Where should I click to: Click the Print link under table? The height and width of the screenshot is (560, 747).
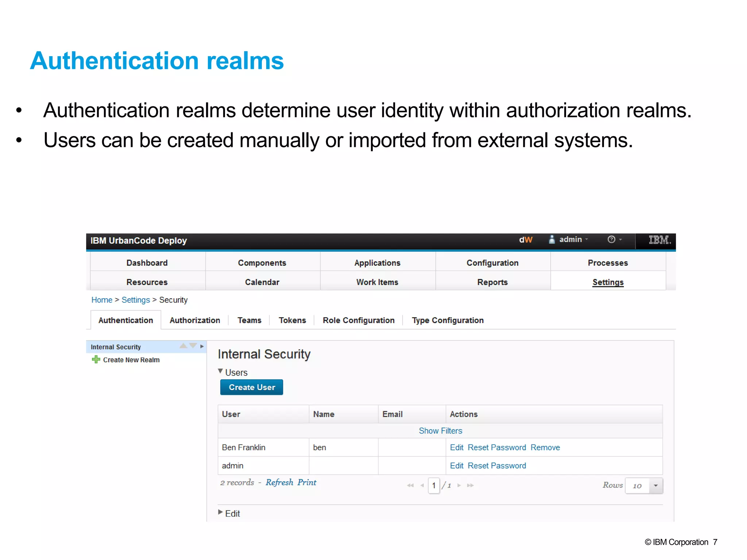(x=307, y=482)
